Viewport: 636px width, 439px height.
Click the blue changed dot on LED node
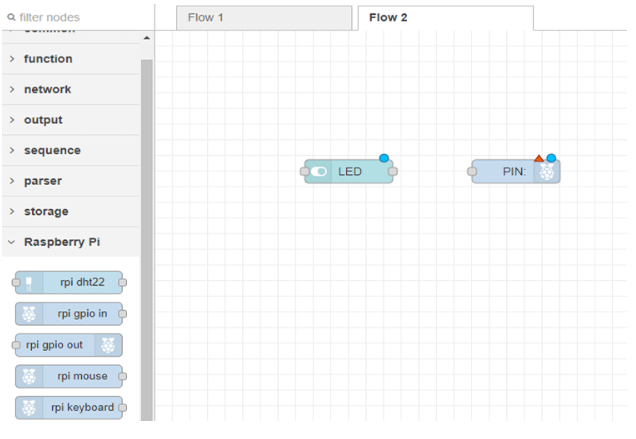coord(384,158)
